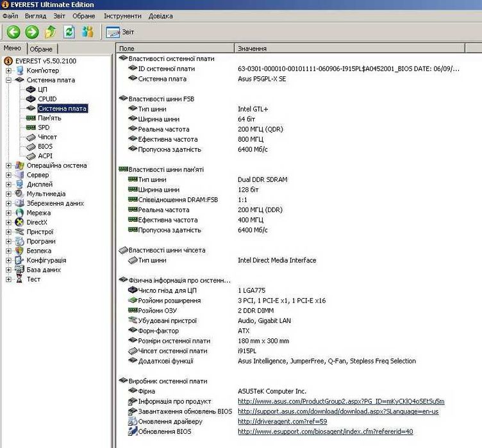The height and width of the screenshot is (448, 482).
Task: Switch to the Обране tab in the side panel
Action: (41, 49)
